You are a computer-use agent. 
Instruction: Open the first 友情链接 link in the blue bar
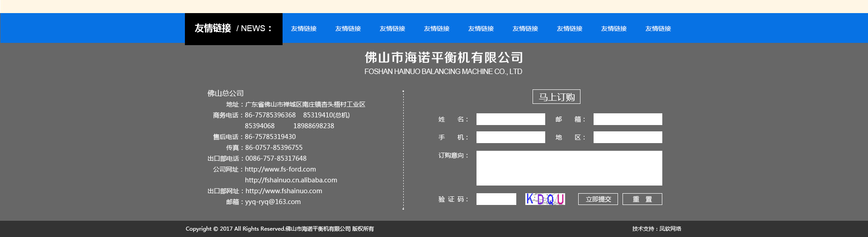(x=304, y=28)
